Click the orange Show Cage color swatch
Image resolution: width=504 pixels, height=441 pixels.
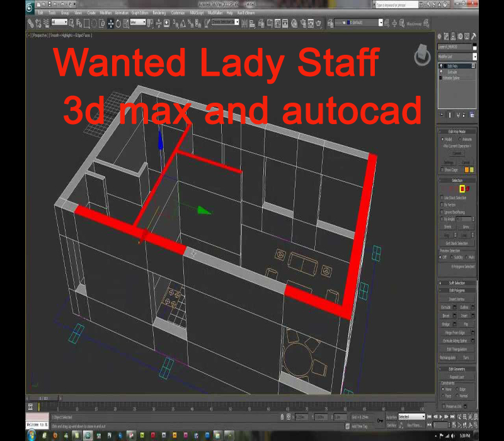[x=467, y=169]
